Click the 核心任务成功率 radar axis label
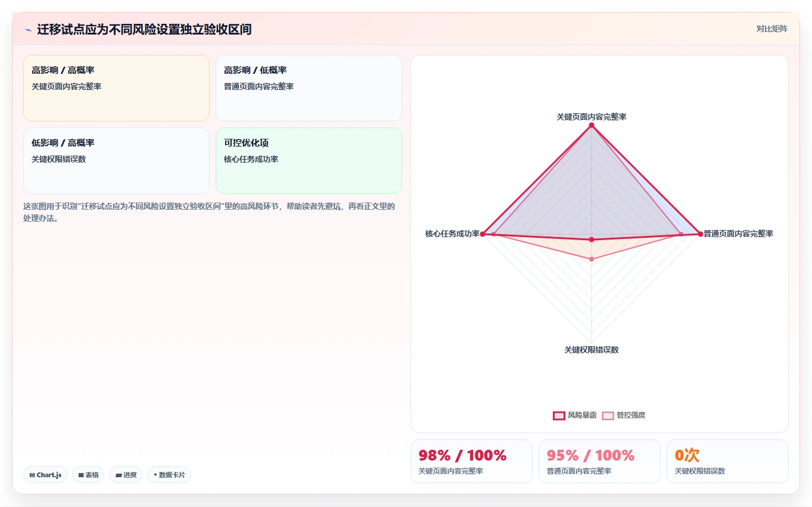The width and height of the screenshot is (812, 507). click(452, 234)
